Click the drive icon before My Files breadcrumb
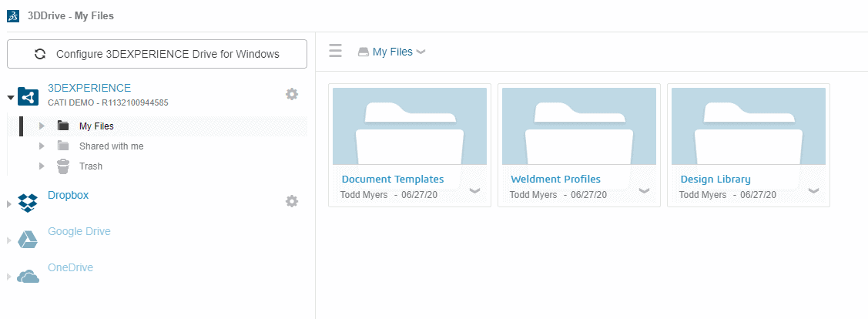 coord(364,52)
